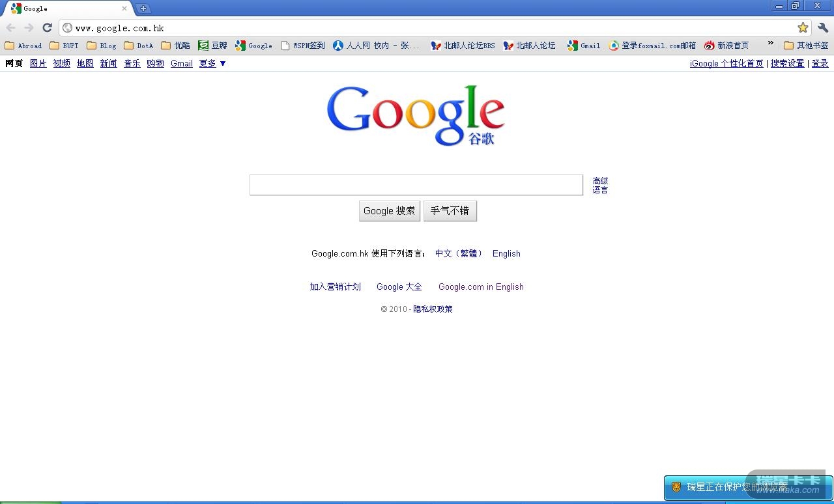Open 购物 from the navigation bar

click(x=156, y=63)
